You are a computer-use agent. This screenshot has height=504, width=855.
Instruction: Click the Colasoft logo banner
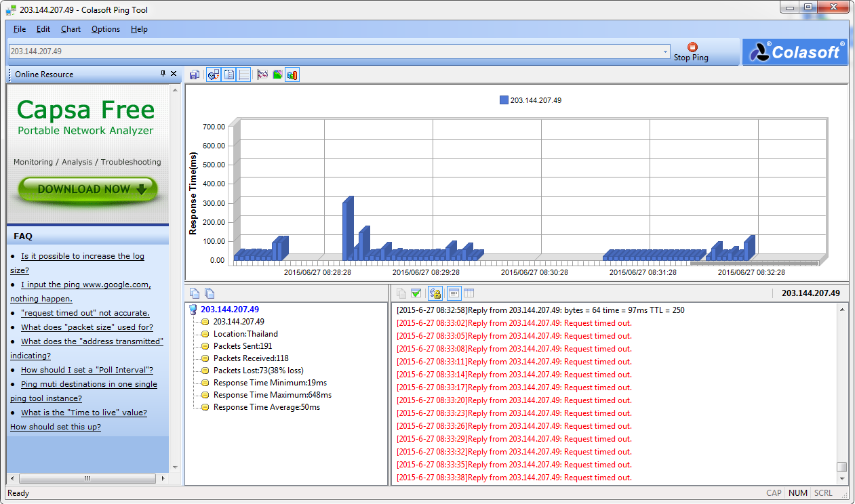click(795, 52)
